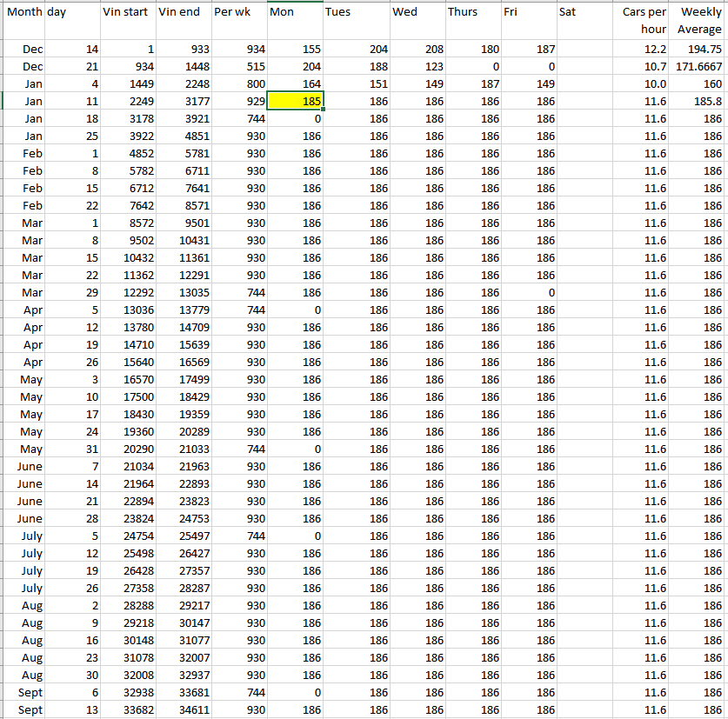This screenshot has height=719, width=728.
Task: Select the Vin end cell containing 25497
Action: click(x=184, y=536)
